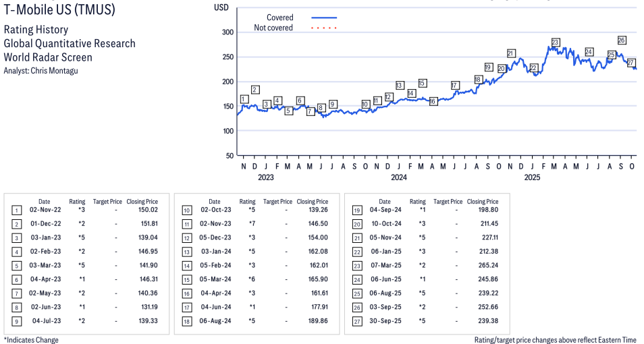
Task: Click chart marker 27 at the line's end
Action: coord(631,63)
